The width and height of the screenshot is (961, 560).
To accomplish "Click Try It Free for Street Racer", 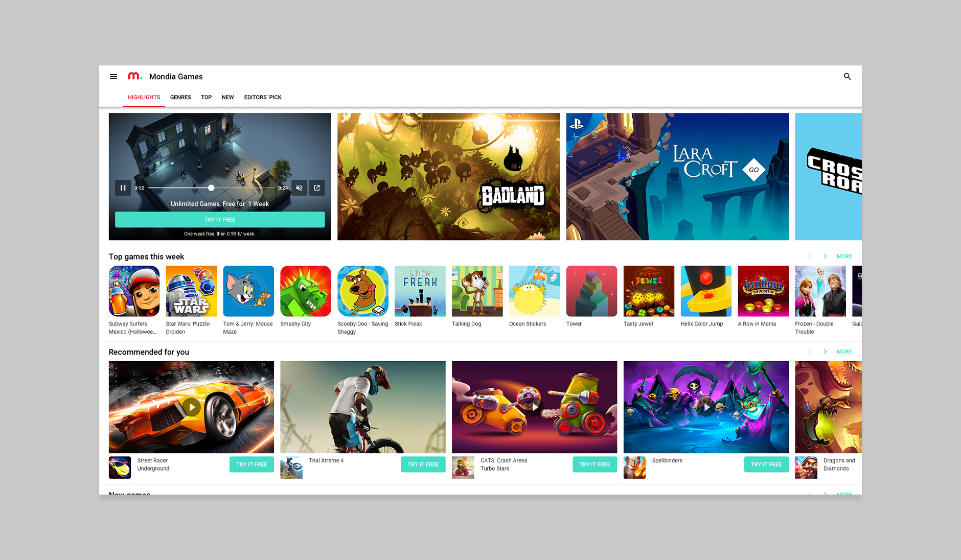I will click(x=251, y=464).
